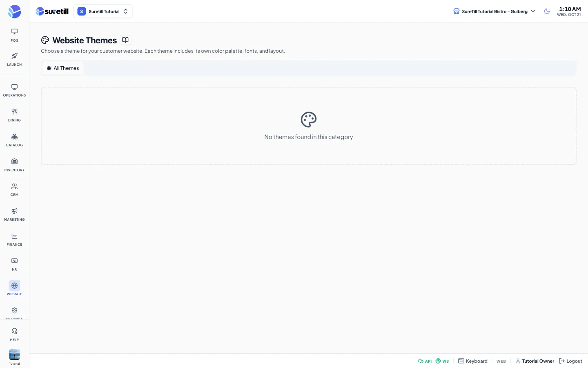Navigate to Inventory
Viewport: 588px width, 368px height.
[14, 165]
